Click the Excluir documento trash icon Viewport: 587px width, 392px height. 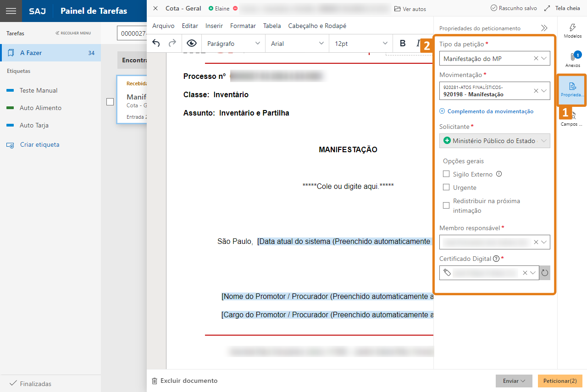tap(155, 381)
